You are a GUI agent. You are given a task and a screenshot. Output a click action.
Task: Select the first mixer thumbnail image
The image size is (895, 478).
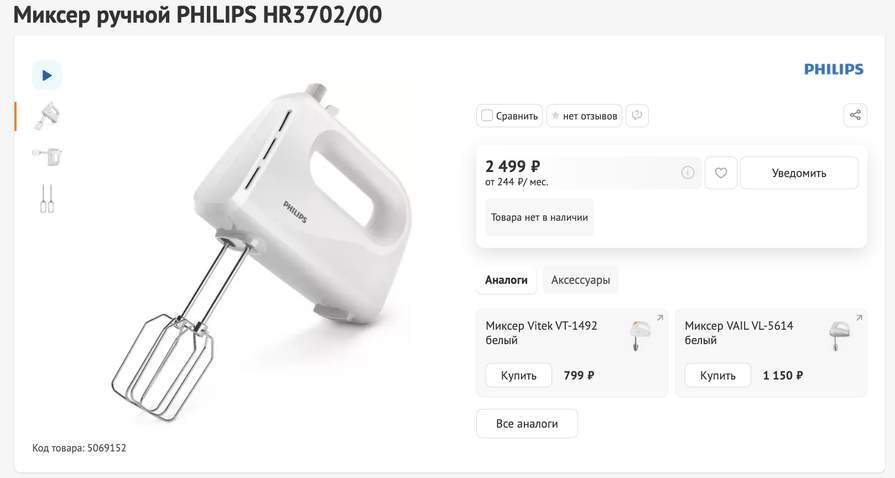47,116
